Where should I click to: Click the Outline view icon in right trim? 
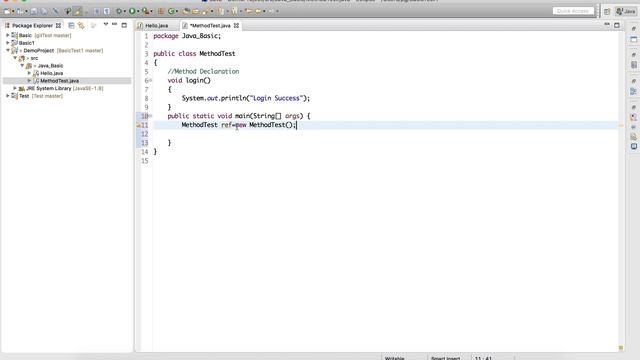633,91
